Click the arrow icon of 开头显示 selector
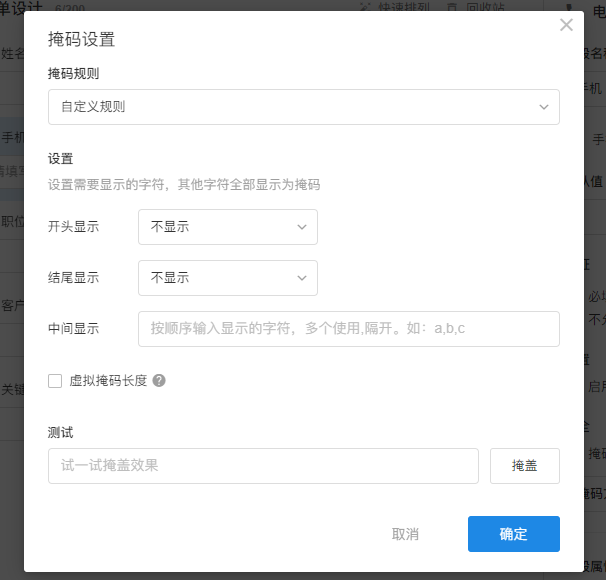The image size is (606, 580). point(302,227)
